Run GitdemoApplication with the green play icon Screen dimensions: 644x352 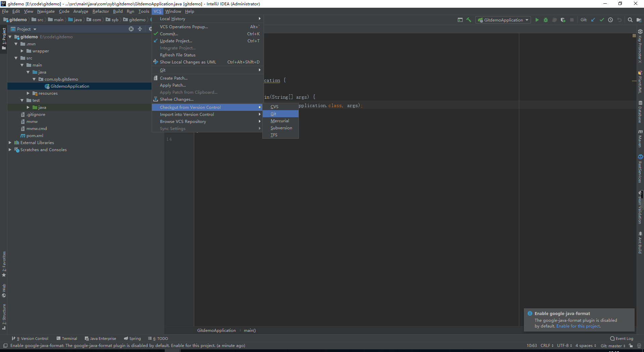click(537, 20)
